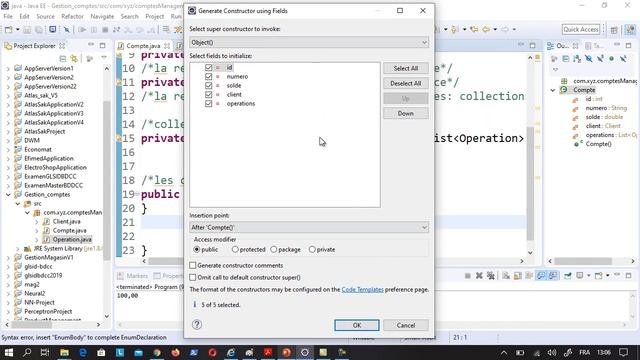
Task: Select the private access modifier
Action: point(312,249)
